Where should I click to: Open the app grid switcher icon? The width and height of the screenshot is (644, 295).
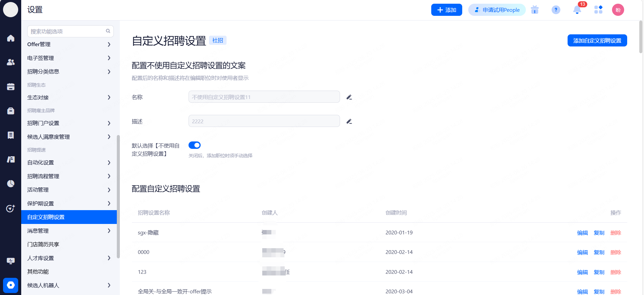[598, 10]
